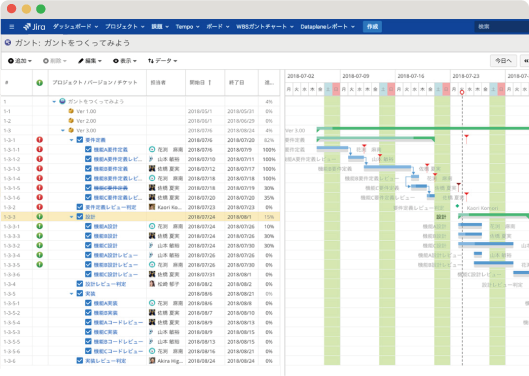Click the 今日へ button
The height and width of the screenshot is (376, 529).
point(503,61)
